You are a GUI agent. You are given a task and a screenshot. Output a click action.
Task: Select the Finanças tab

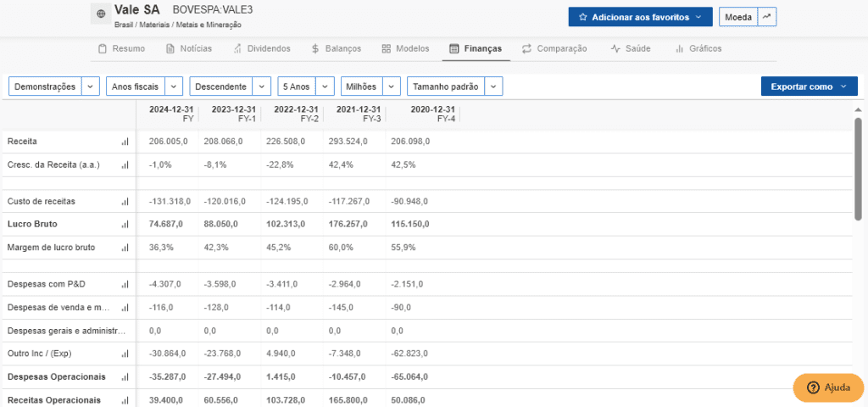point(476,48)
